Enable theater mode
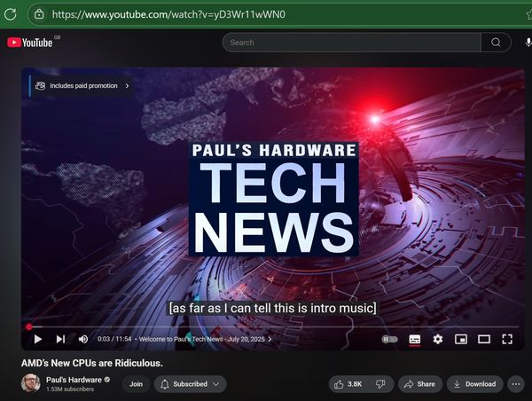The image size is (532, 401). point(484,339)
